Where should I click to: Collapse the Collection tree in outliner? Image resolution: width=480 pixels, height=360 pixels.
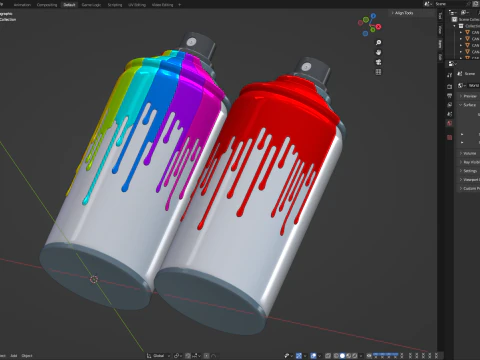(454, 26)
